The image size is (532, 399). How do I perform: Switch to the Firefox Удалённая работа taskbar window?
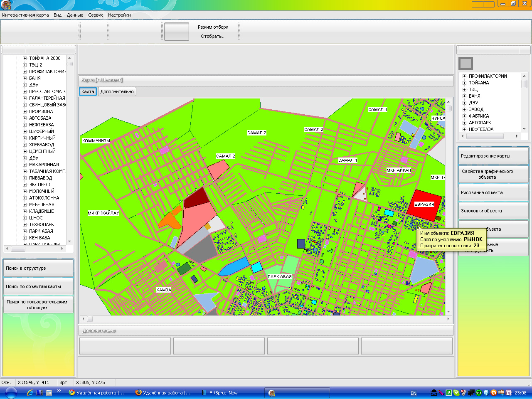[163, 393]
